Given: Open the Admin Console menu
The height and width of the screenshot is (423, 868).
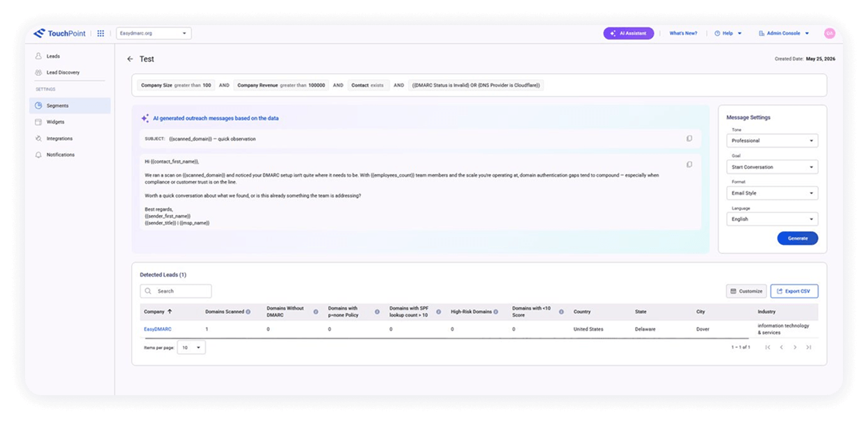Looking at the screenshot, I should pyautogui.click(x=784, y=33).
